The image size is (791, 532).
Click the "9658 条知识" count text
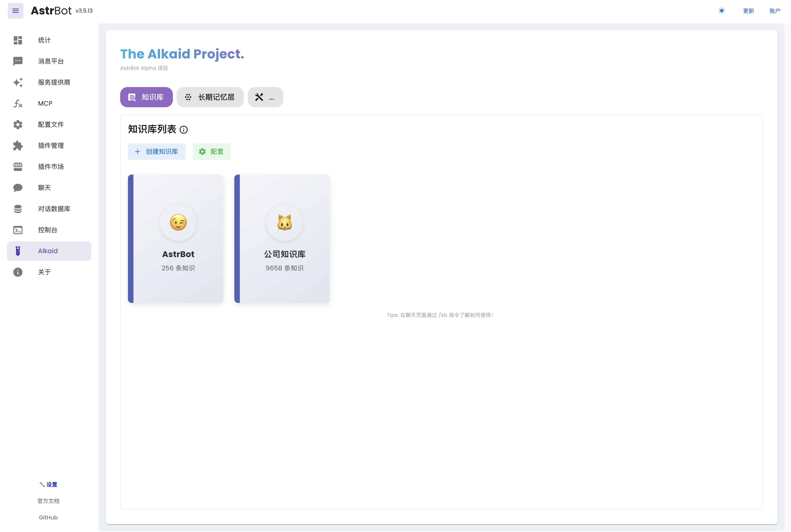[285, 268]
